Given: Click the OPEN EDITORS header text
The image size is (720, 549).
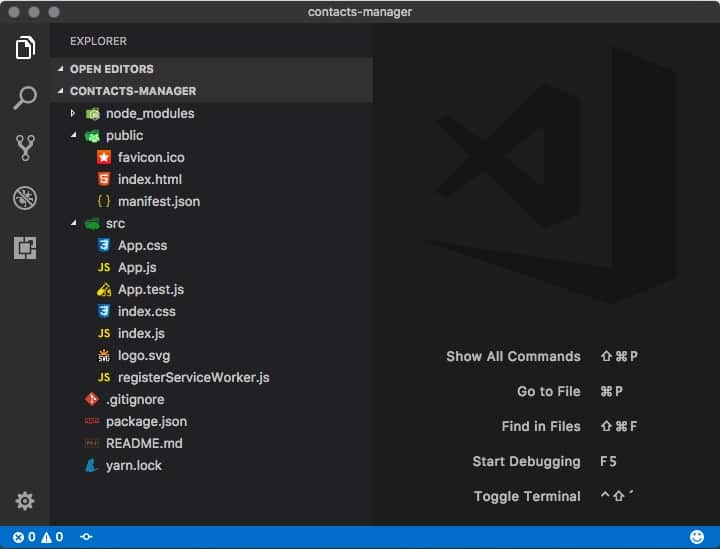Looking at the screenshot, I should 112,69.
